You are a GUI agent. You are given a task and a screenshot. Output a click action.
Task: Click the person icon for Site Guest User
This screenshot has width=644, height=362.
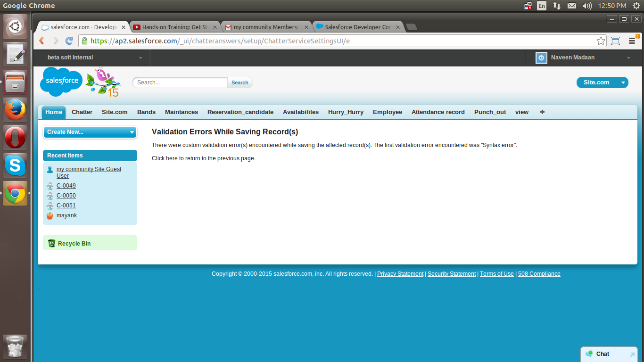[50, 170]
